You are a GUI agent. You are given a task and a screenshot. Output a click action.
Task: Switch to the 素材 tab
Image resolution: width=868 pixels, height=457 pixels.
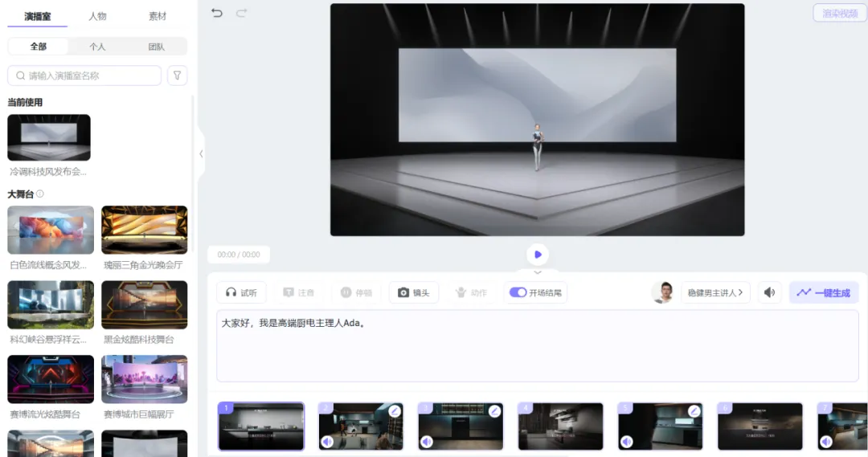(158, 16)
